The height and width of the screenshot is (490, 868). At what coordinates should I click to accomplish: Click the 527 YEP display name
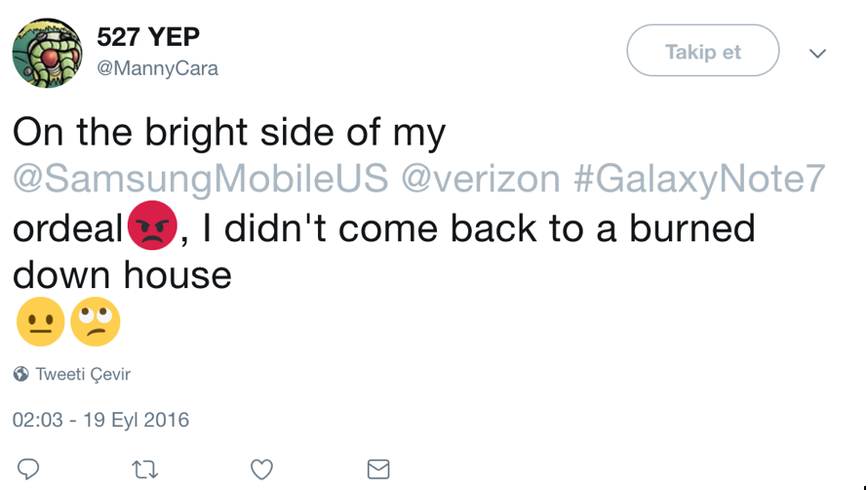click(148, 37)
